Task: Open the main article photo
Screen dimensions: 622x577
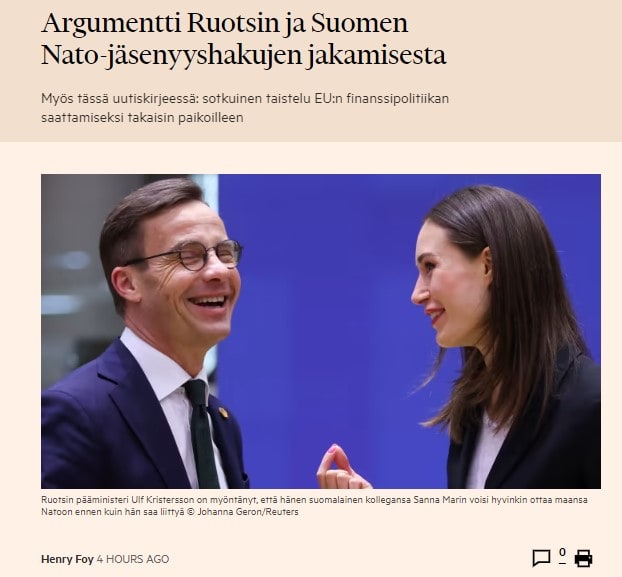Action: click(321, 331)
